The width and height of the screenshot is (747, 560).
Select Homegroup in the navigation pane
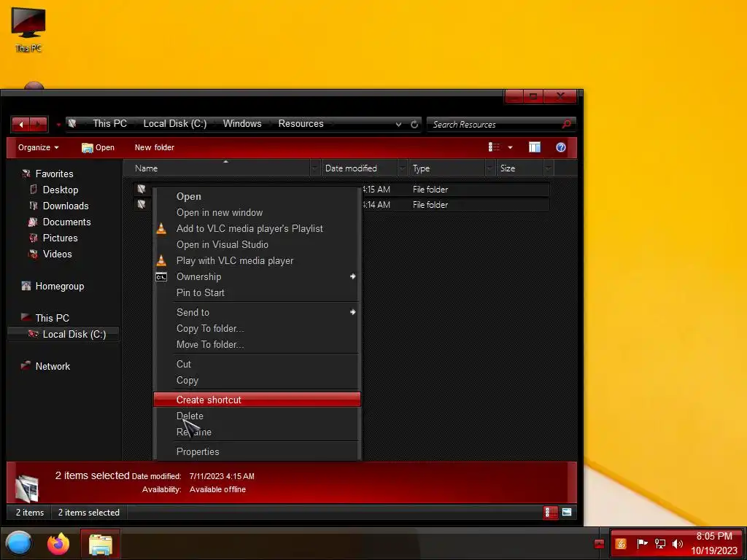[59, 286]
